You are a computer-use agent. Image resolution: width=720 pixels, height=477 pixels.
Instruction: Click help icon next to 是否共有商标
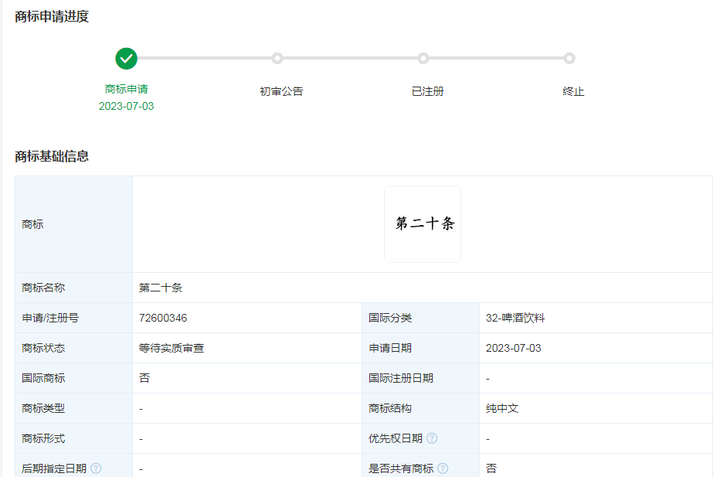pyautogui.click(x=443, y=468)
